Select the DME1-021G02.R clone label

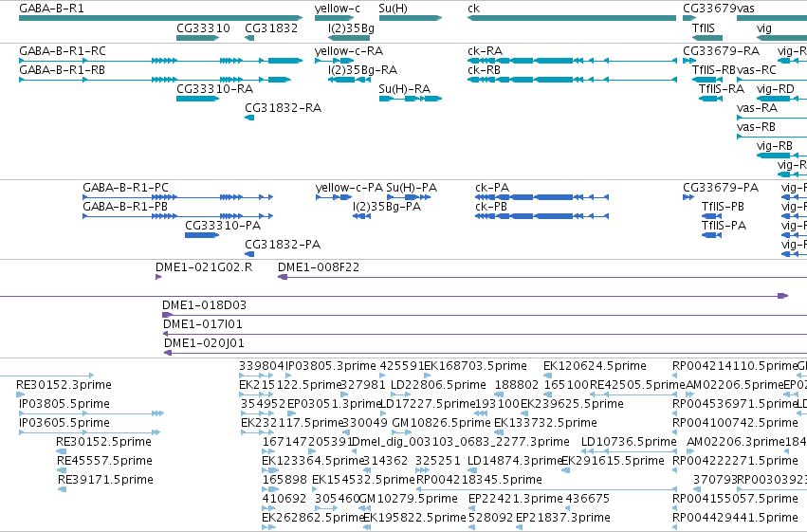pos(204,267)
